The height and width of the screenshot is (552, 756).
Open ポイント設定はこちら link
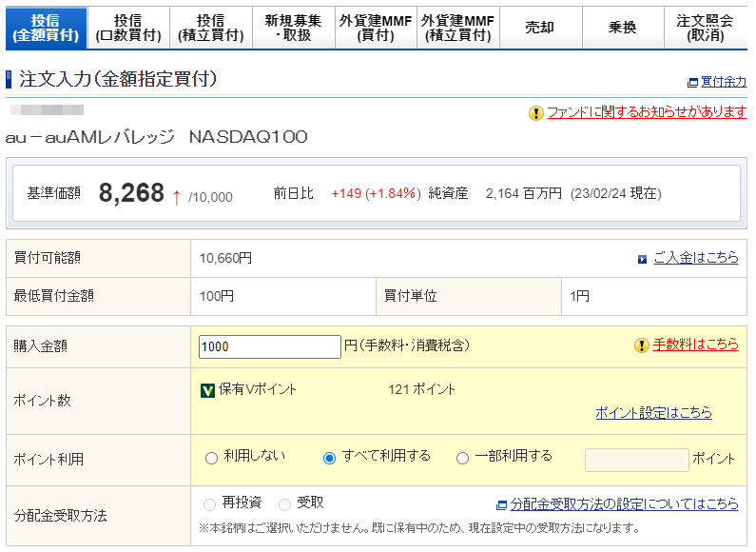point(653,413)
